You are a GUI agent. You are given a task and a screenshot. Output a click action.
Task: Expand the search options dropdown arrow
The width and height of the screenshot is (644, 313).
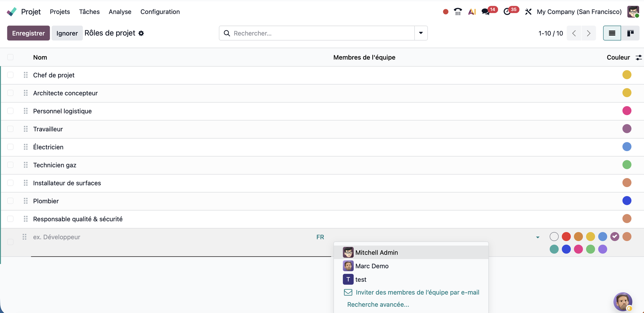[421, 33]
